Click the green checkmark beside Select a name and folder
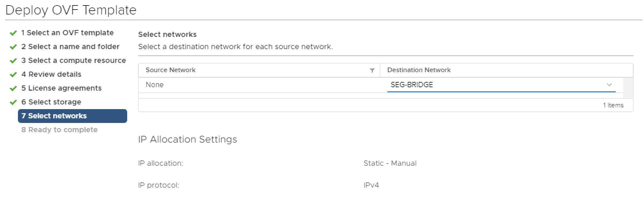The height and width of the screenshot is (198, 644). tap(13, 47)
